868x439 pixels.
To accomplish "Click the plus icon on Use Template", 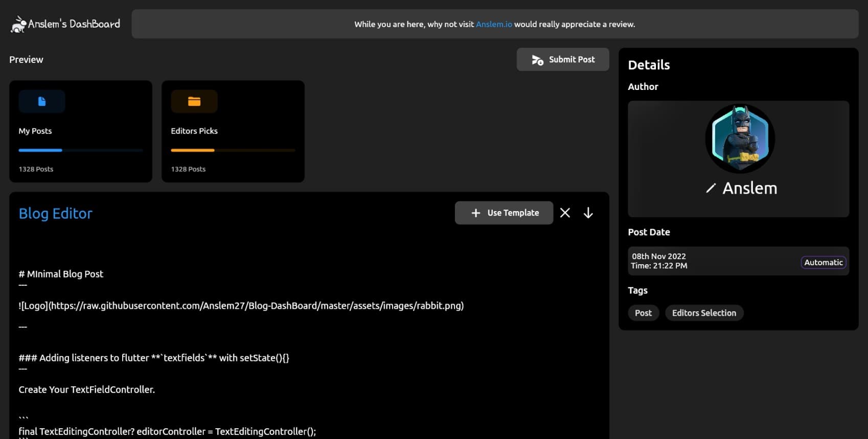I will [475, 213].
